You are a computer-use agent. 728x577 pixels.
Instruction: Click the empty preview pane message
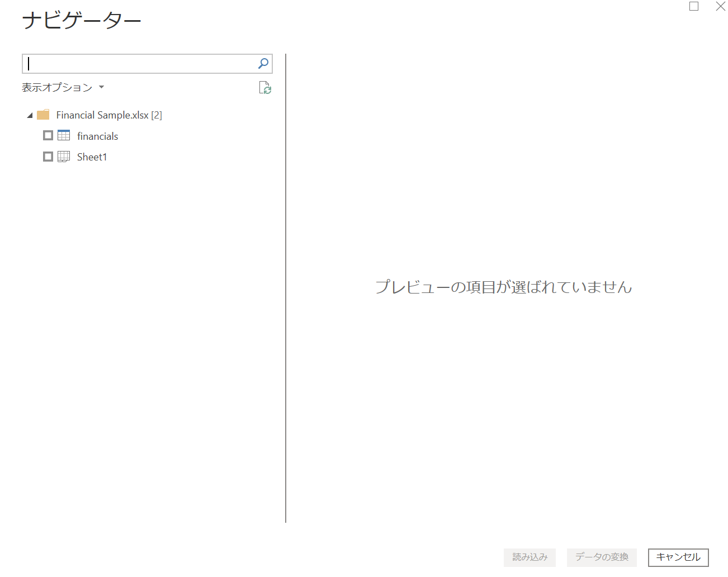pos(504,287)
